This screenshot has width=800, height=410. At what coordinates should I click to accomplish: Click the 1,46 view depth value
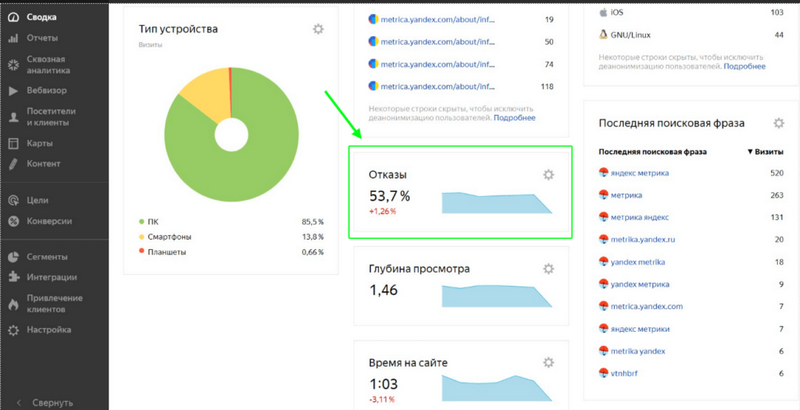(x=383, y=290)
